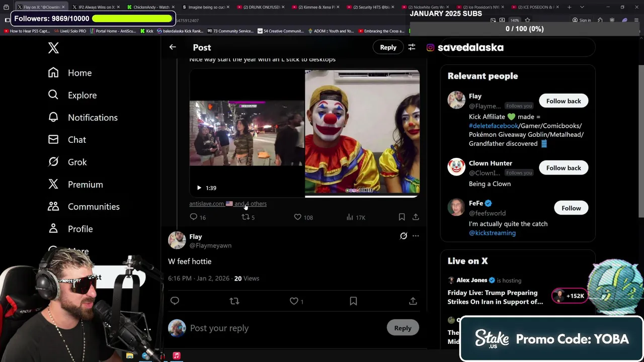
Task: Open a new browser tab with plus
Action: tap(569, 7)
